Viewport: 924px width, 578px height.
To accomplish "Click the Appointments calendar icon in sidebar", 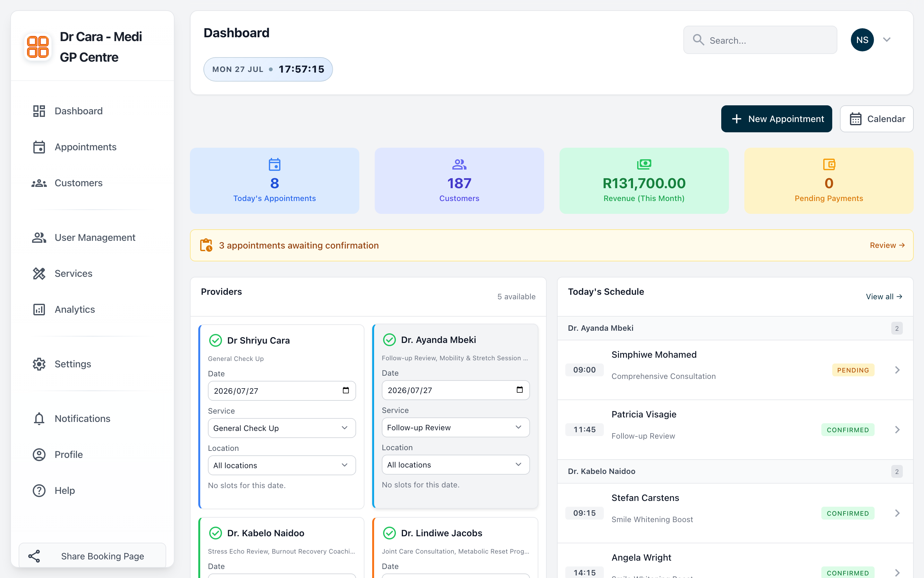I will tap(39, 147).
